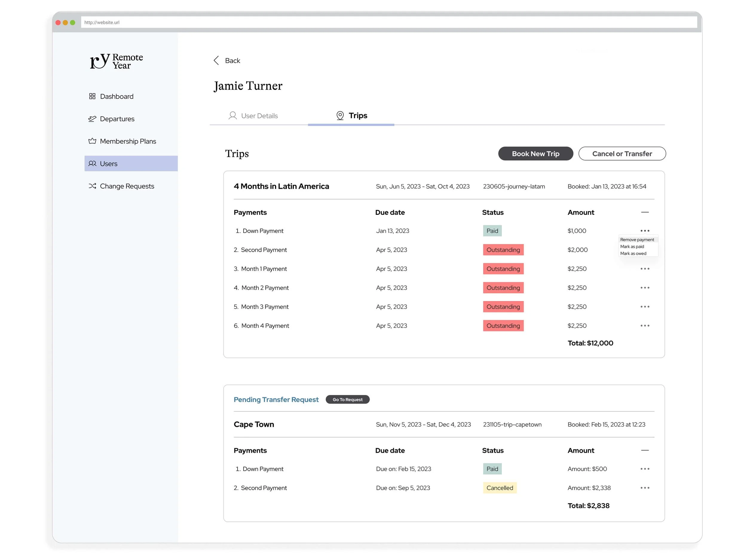Click the Users people icon in sidebar
The width and height of the screenshot is (747, 560).
pyautogui.click(x=92, y=164)
